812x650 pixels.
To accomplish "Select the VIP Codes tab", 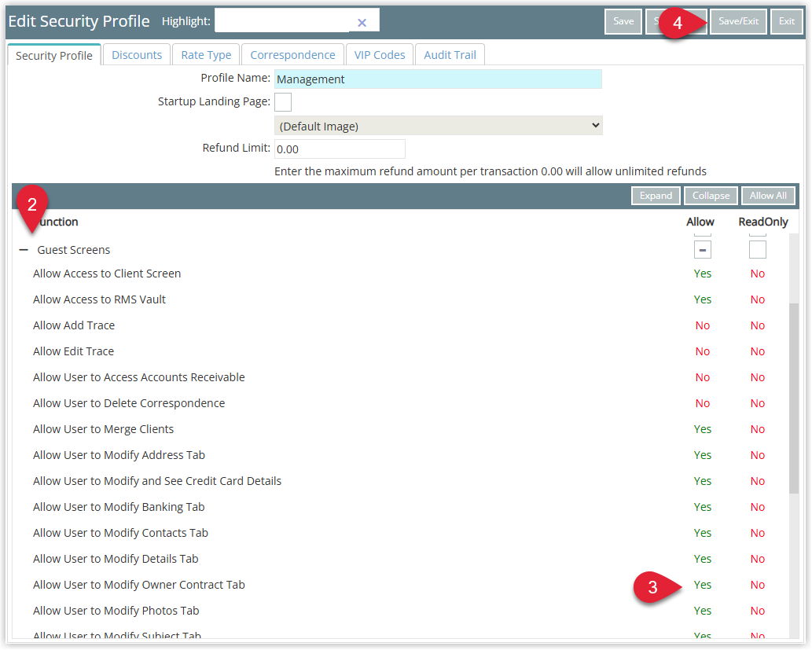I will tap(380, 55).
